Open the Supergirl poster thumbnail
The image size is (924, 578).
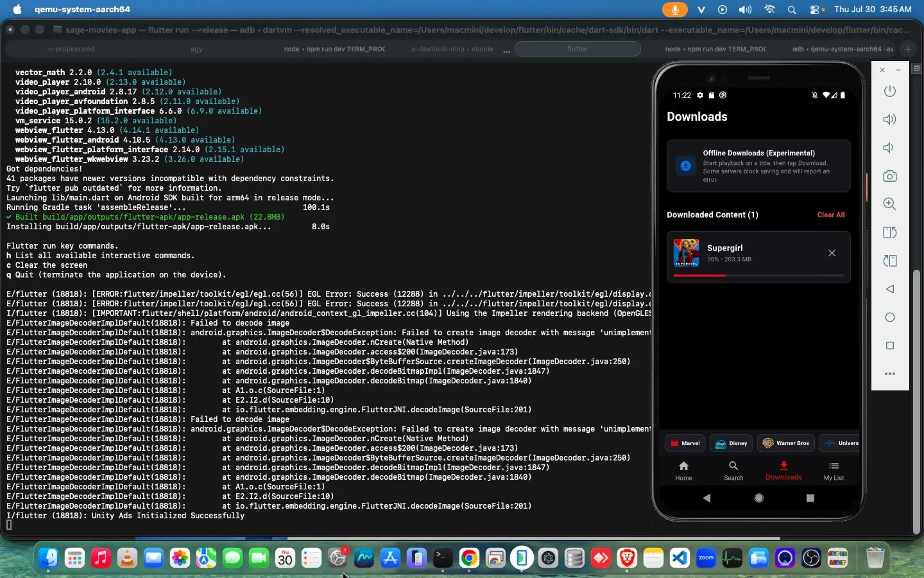686,253
